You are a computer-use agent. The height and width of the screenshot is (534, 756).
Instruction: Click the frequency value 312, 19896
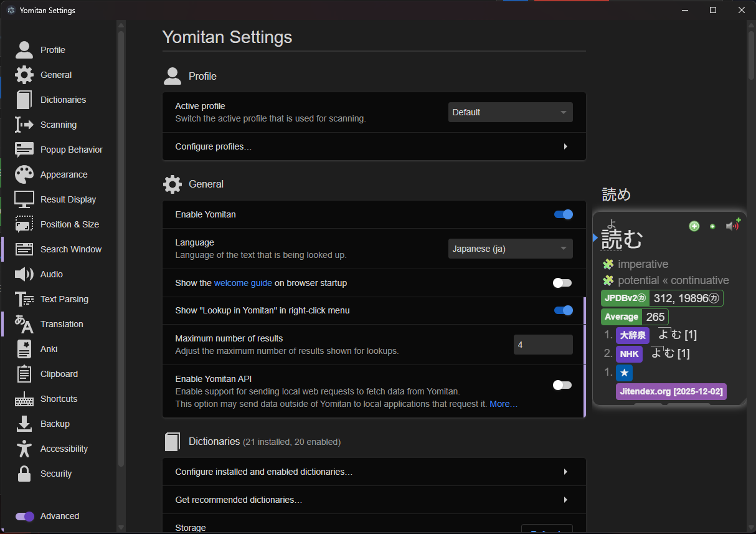(686, 298)
